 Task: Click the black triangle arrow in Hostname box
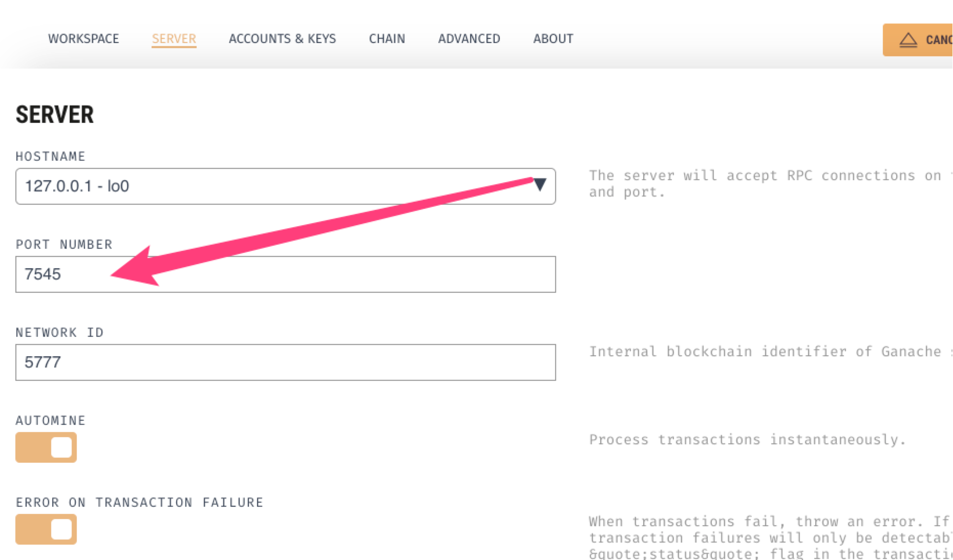(540, 185)
